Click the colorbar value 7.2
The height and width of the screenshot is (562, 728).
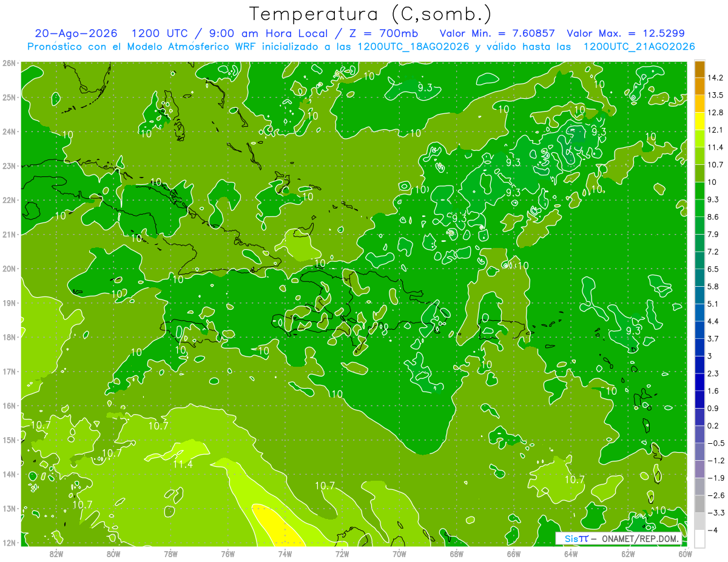click(x=713, y=252)
